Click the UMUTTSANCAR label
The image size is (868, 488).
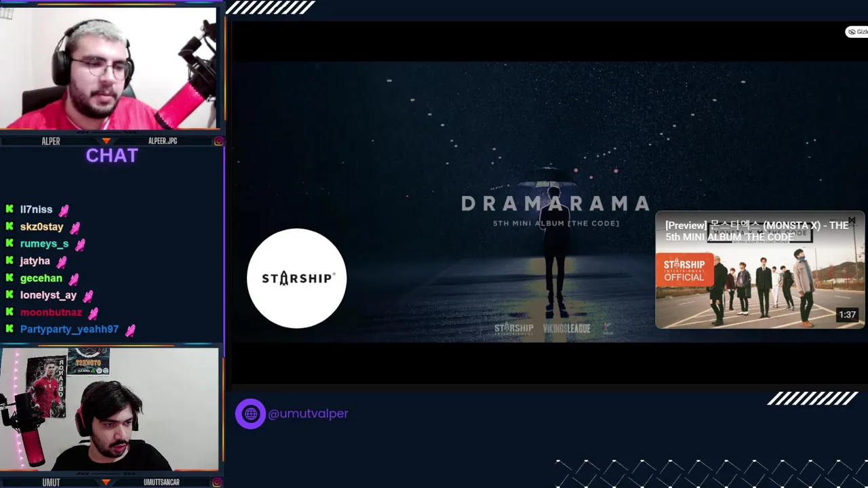pos(161,482)
